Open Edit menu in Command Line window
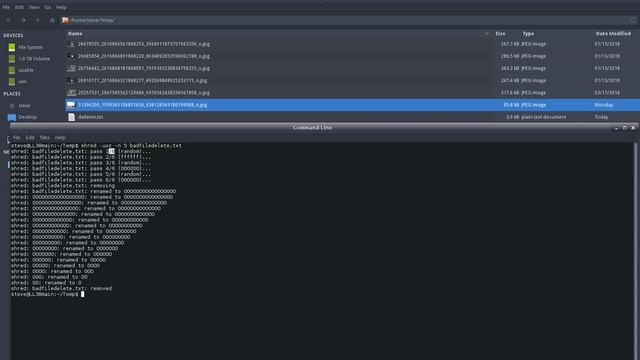This screenshot has height=360, width=640. click(30, 138)
